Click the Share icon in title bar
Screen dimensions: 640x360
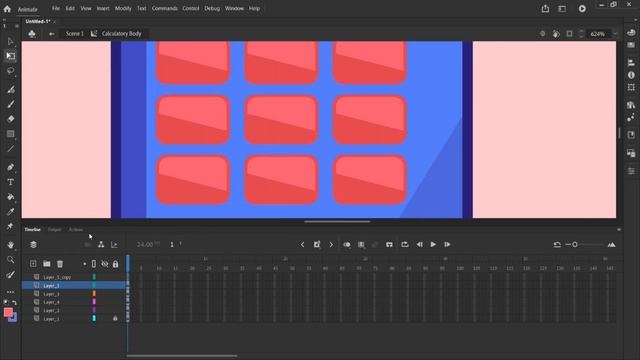[x=545, y=9]
